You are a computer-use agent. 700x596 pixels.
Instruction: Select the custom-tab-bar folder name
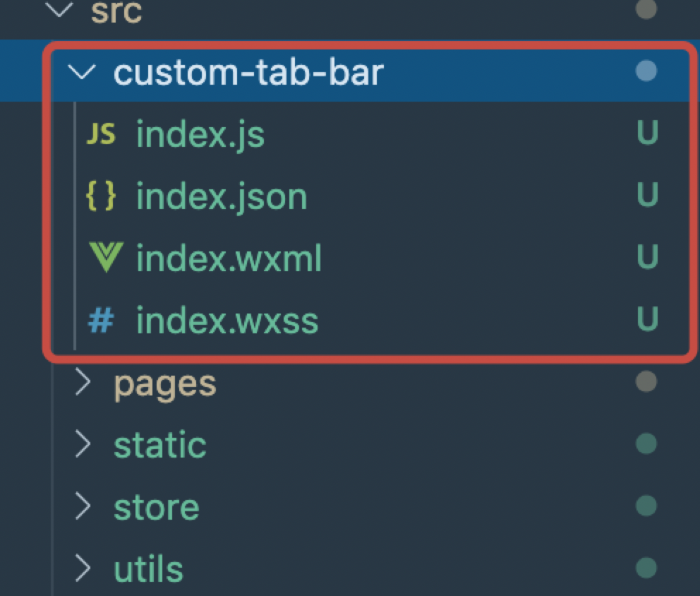coord(248,72)
